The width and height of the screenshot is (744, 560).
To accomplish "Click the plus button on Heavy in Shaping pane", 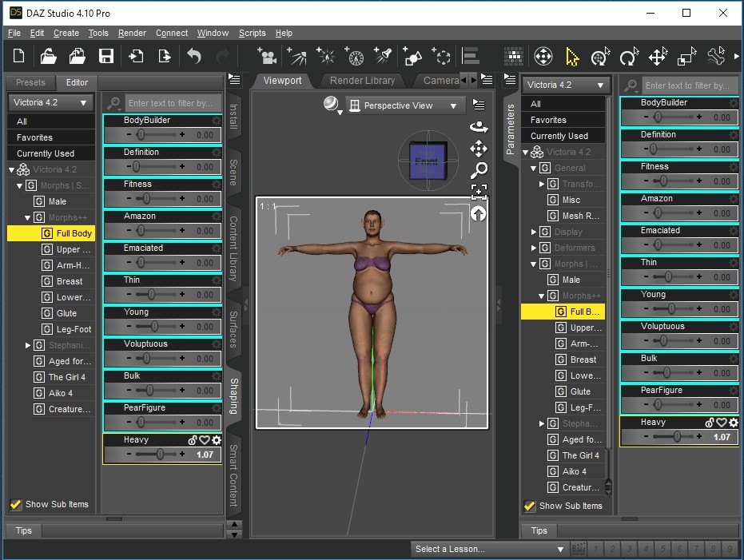I will click(182, 455).
